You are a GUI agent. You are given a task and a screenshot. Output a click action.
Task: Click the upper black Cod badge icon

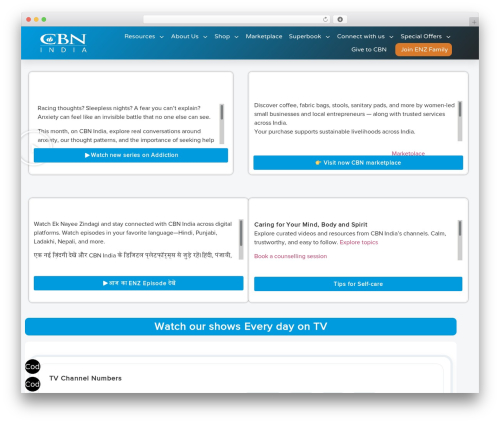[33, 367]
